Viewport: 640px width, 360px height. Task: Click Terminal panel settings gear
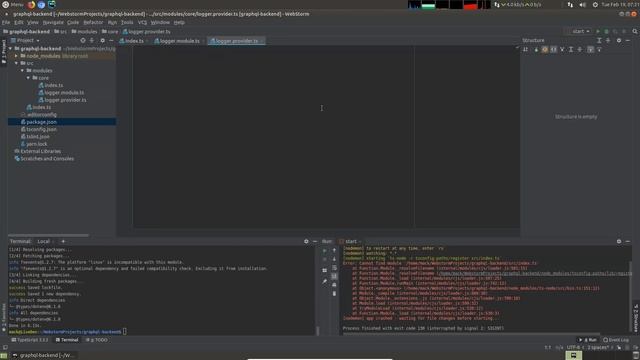point(306,241)
